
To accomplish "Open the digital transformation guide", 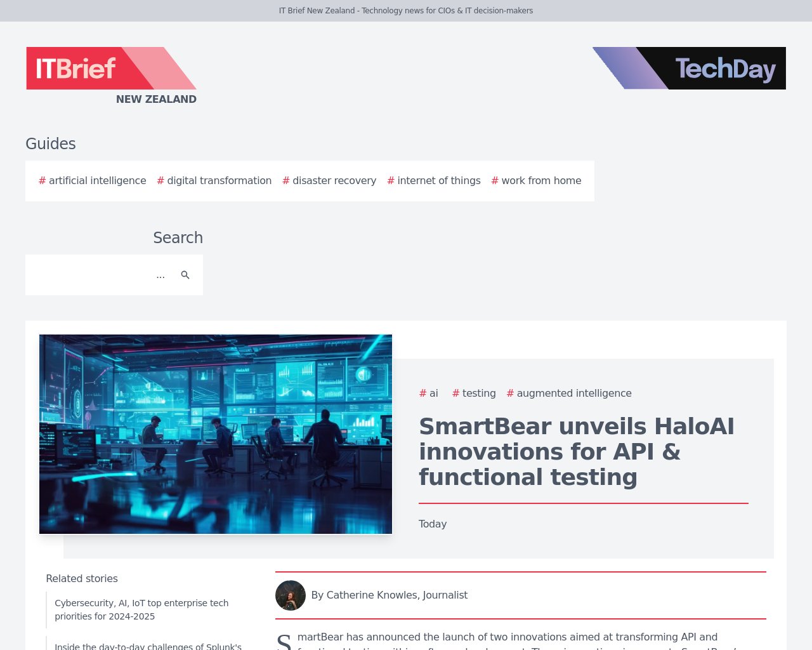I will pos(219,181).
